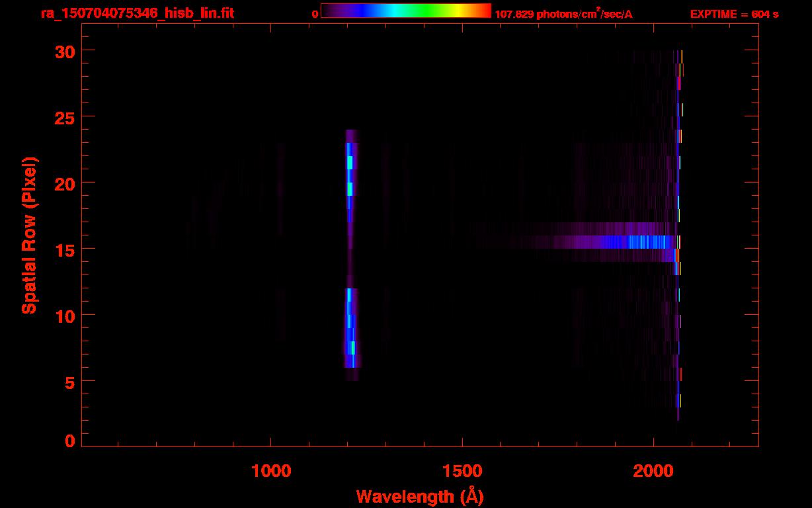Click the x-axis tick label 1000

(x=271, y=471)
